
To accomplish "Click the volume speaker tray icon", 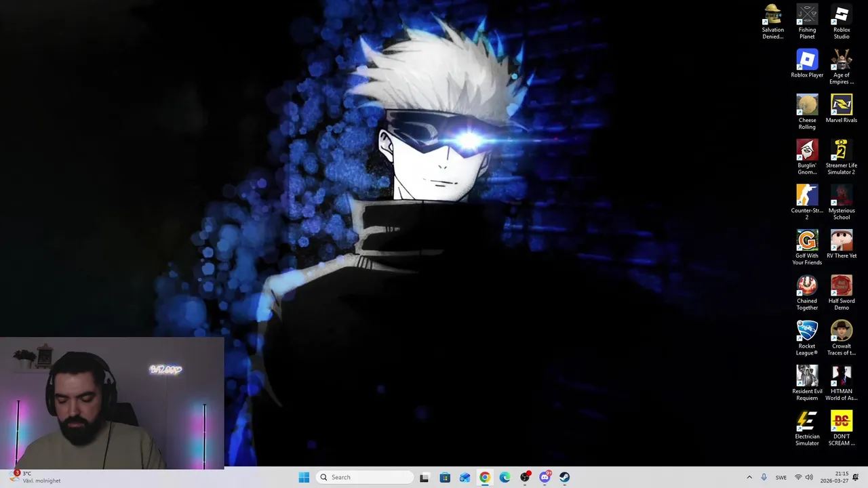I will pyautogui.click(x=809, y=477).
